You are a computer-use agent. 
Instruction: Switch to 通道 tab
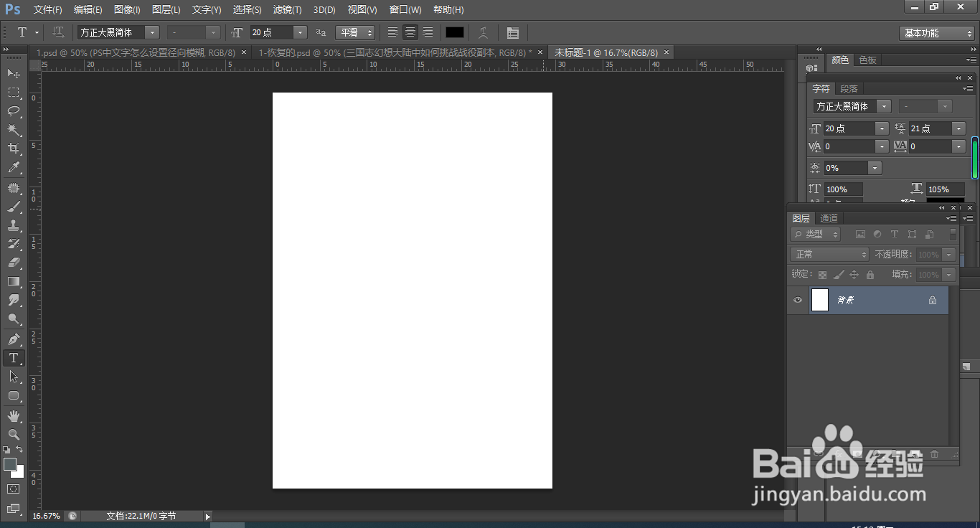(x=829, y=218)
